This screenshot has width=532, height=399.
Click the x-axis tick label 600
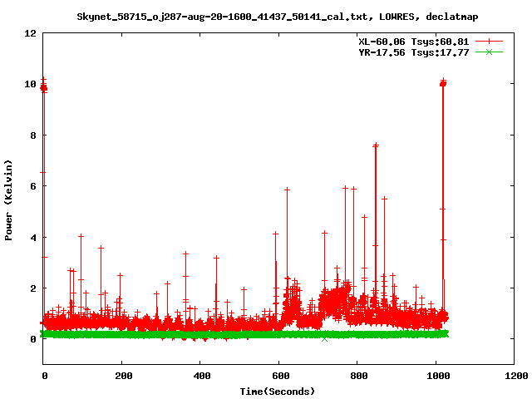(281, 376)
